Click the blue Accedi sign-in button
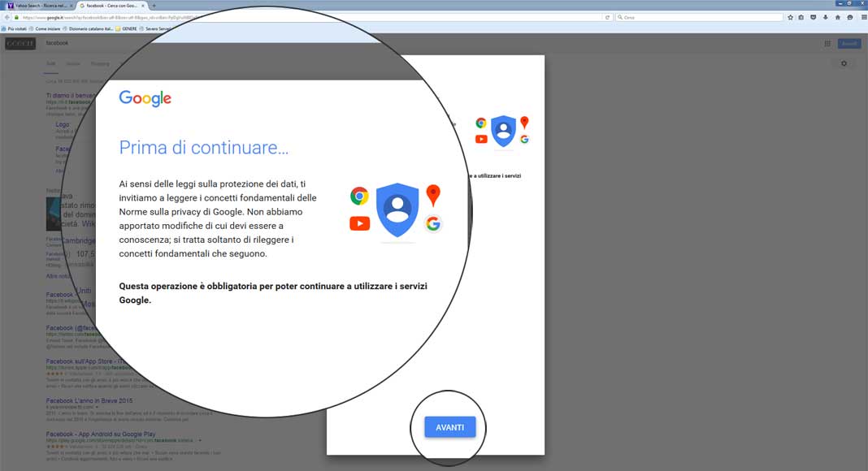This screenshot has width=868, height=471. pos(848,44)
